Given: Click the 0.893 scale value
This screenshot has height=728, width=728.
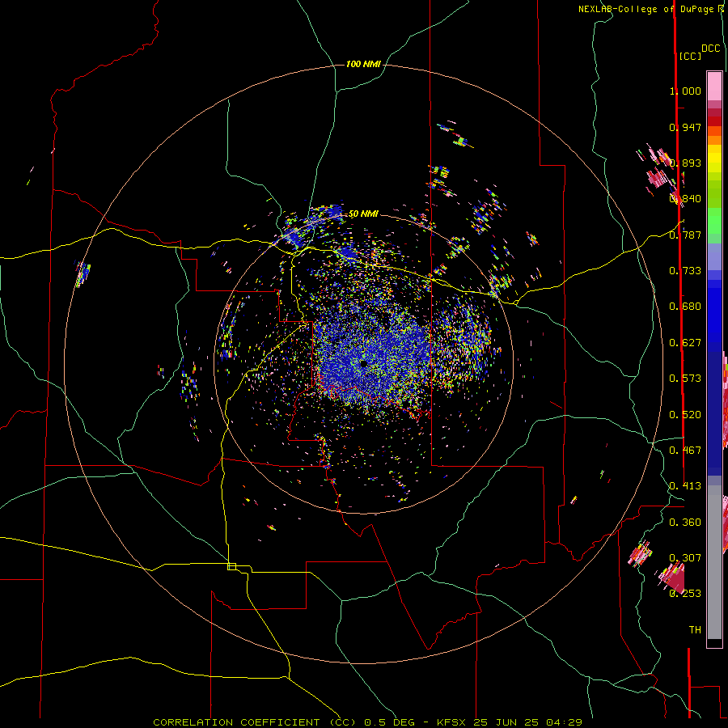Looking at the screenshot, I should pos(685,163).
